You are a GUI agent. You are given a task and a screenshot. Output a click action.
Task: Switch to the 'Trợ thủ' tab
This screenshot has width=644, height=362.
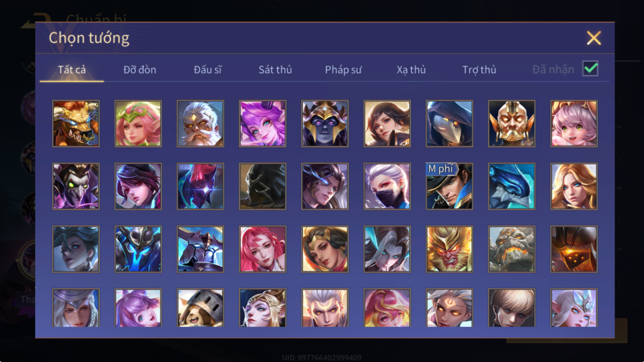[479, 70]
